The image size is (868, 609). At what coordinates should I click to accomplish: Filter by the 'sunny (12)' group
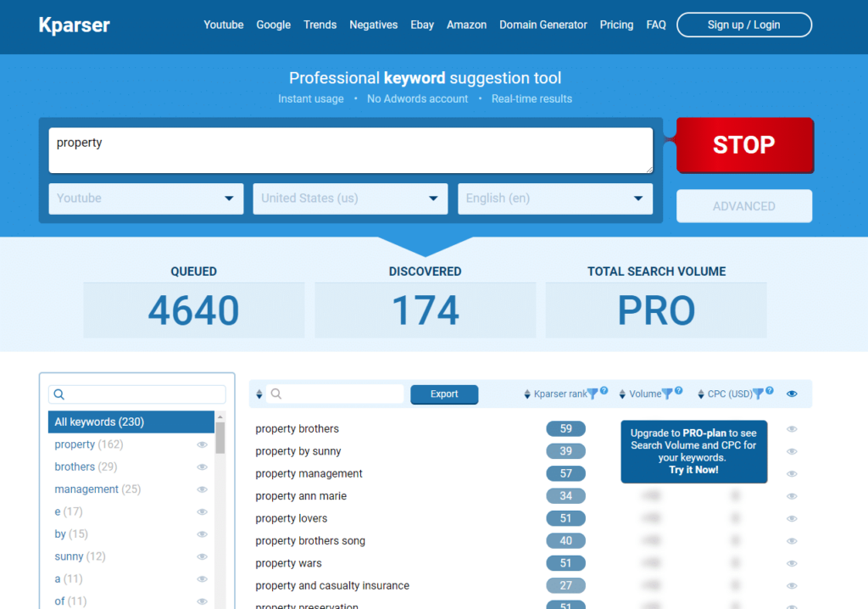point(80,556)
